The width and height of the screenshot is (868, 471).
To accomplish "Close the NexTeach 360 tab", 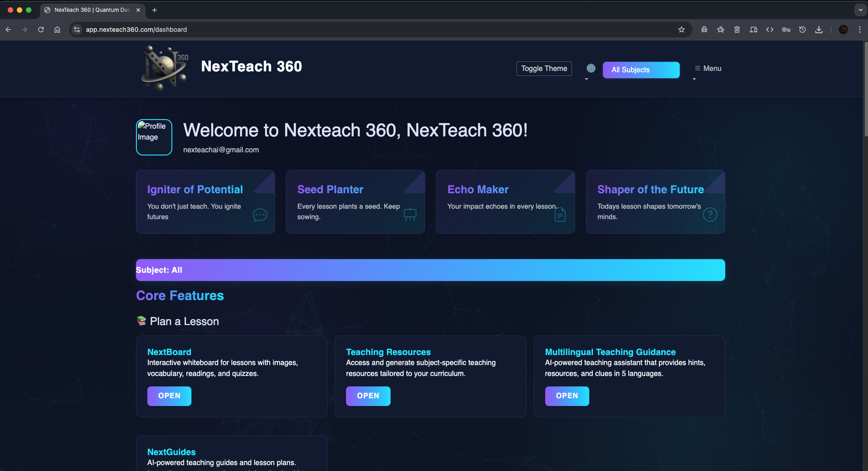I will (138, 10).
